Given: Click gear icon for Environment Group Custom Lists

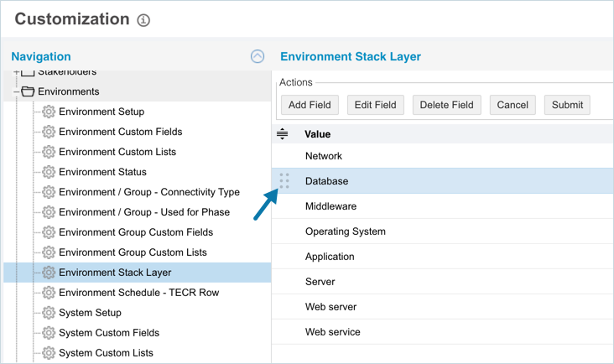Looking at the screenshot, I should pyautogui.click(x=49, y=252).
